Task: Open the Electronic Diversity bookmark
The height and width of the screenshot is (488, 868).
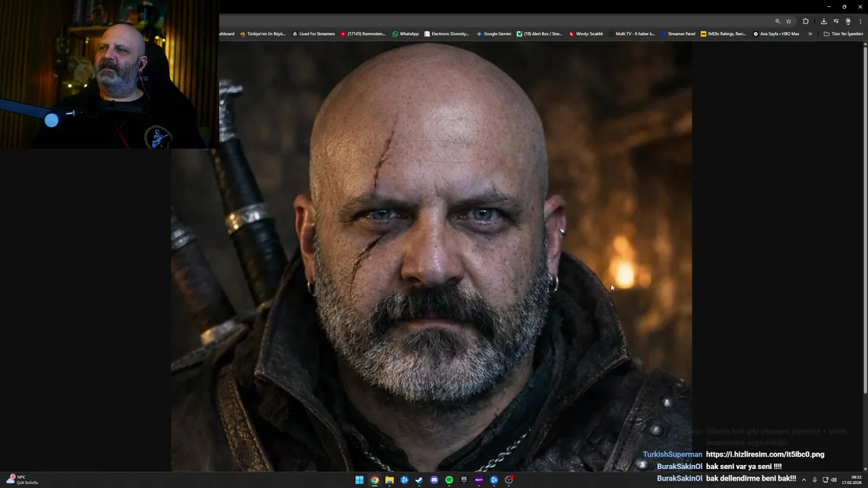Action: pos(446,33)
